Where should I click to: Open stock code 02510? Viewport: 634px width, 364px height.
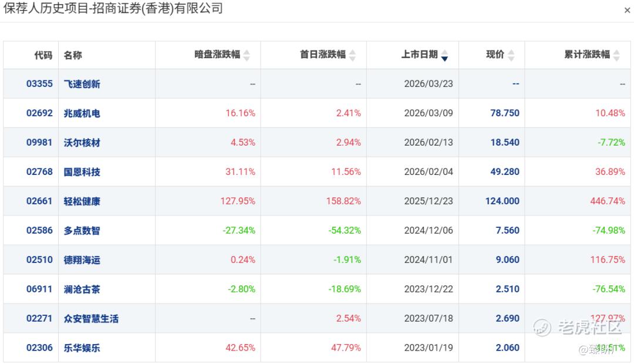40,259
